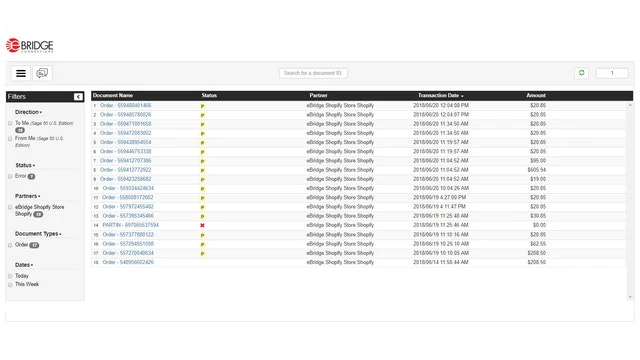
Task: Click the pending status icon in row 13
Action: click(202, 216)
